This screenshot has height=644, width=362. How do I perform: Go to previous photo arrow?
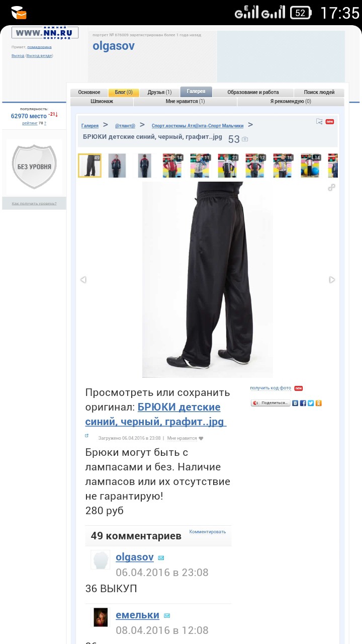coord(83,280)
